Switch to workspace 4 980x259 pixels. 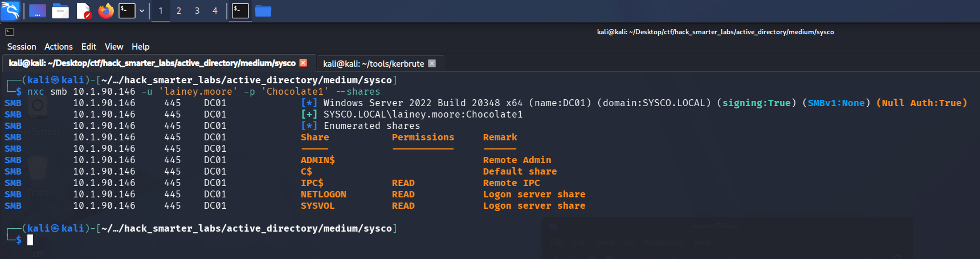[215, 11]
